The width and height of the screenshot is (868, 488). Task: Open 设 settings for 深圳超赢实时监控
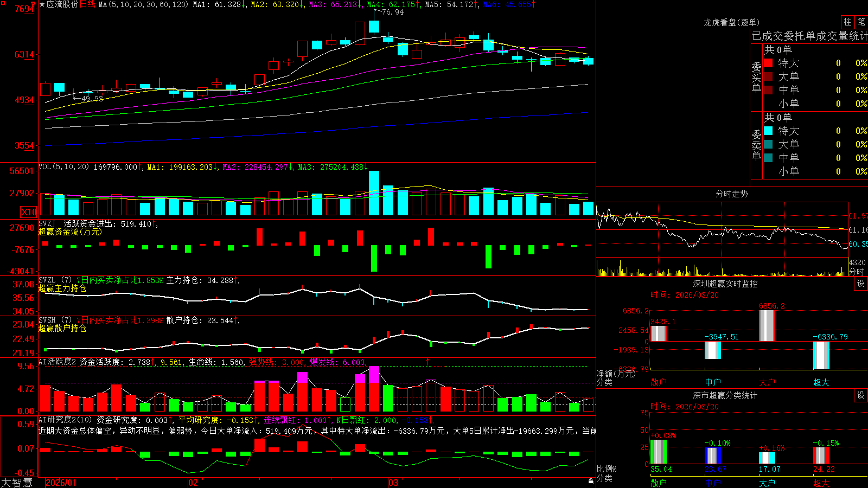(861, 284)
